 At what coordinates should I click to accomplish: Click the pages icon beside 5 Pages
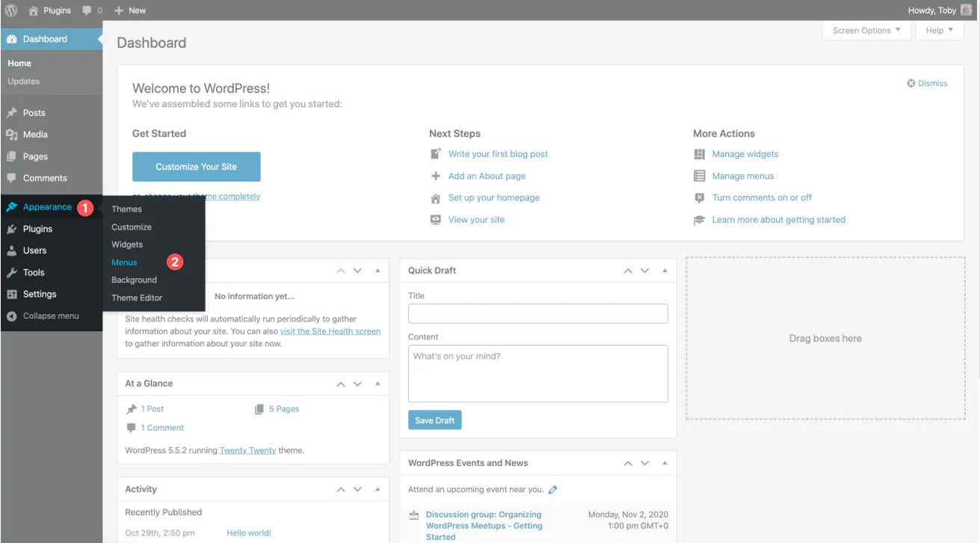point(259,409)
